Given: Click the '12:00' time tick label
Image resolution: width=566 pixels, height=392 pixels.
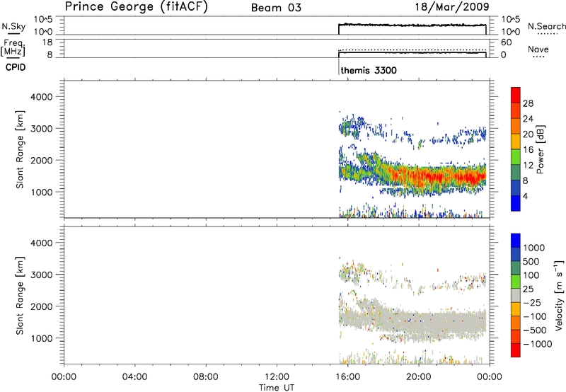Looking at the screenshot, I should point(277,377).
